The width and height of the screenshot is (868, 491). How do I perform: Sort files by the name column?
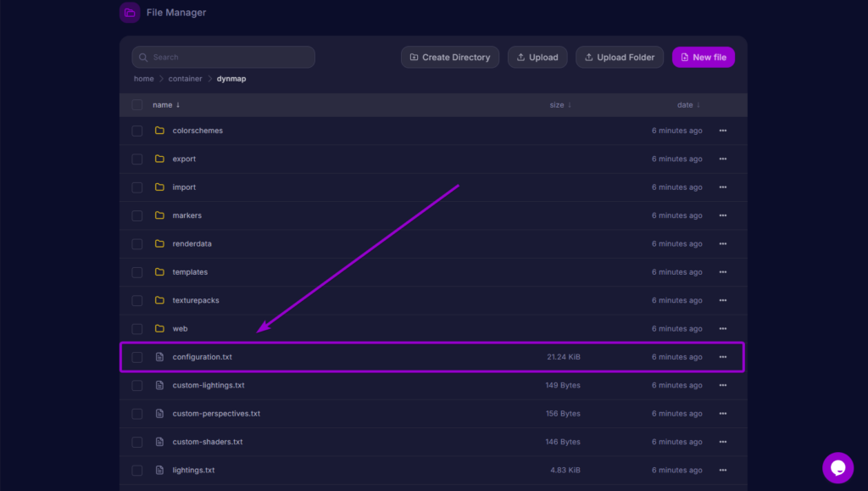pyautogui.click(x=166, y=105)
